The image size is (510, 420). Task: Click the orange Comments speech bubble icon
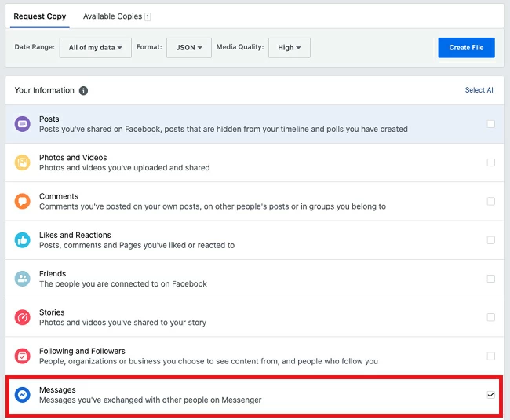coord(23,202)
